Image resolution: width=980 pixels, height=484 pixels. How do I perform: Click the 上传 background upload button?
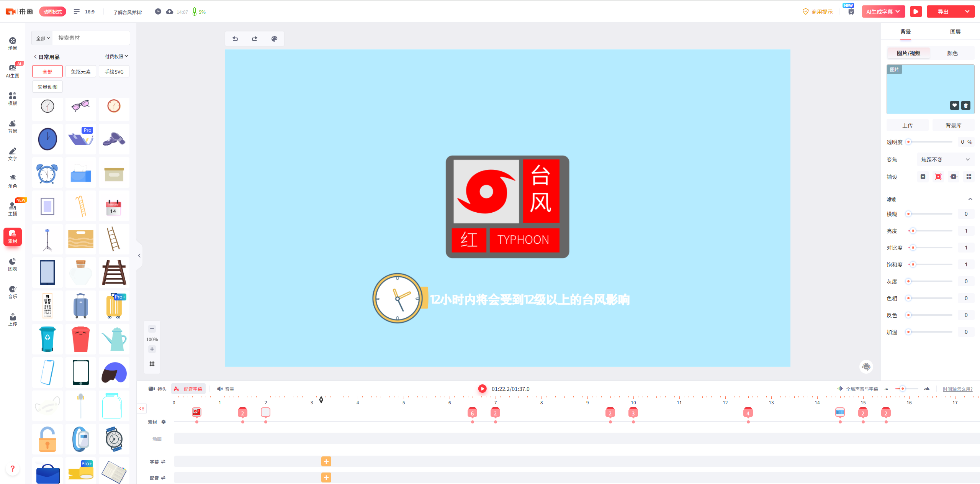click(908, 125)
